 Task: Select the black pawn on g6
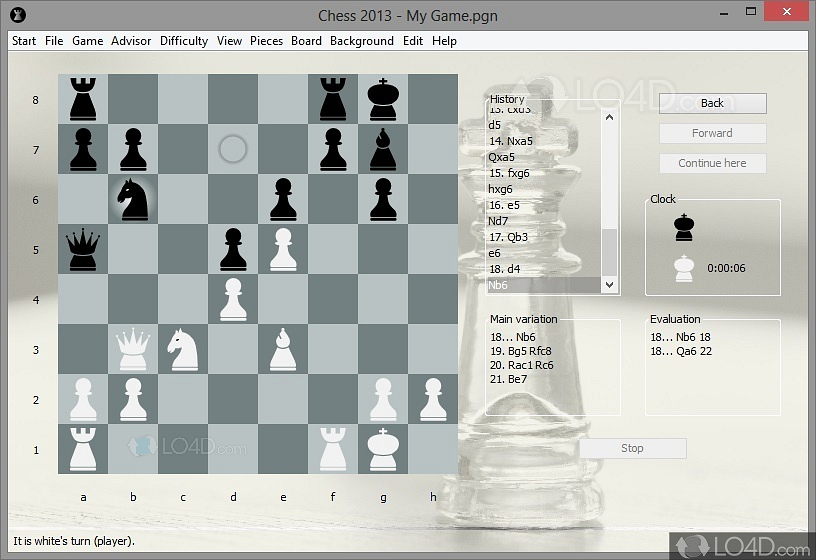pos(383,199)
